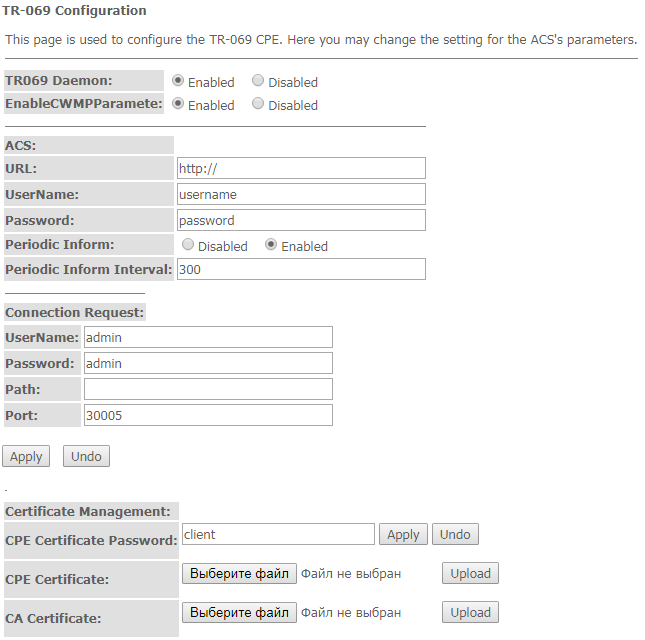Disable the TR069 Daemon option
Viewport: 645px width, 640px height.
pyautogui.click(x=259, y=81)
